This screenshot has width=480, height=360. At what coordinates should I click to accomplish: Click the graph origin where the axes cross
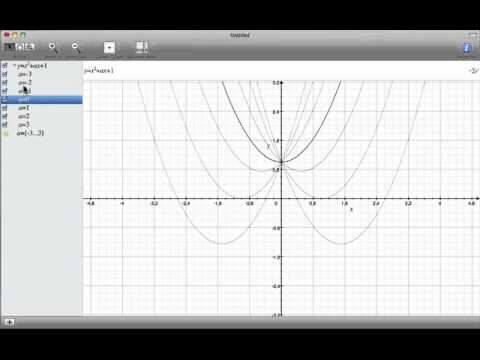pos(282,198)
